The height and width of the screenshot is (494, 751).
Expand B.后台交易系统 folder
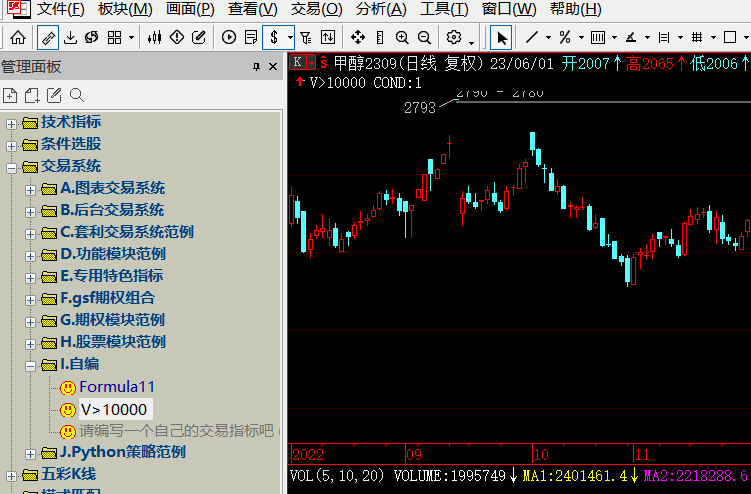tap(31, 212)
